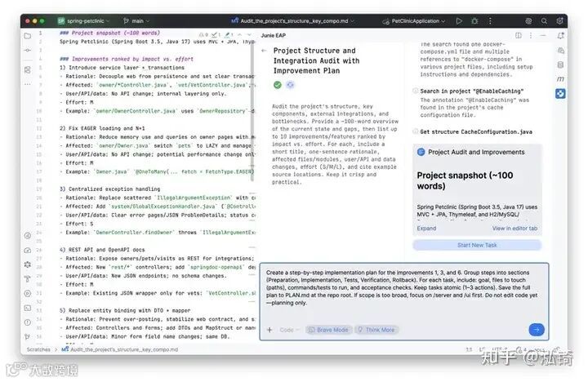Screen dimensions: 588x382
Task: Toggle Brave Mode in the prompt box
Action: click(329, 330)
